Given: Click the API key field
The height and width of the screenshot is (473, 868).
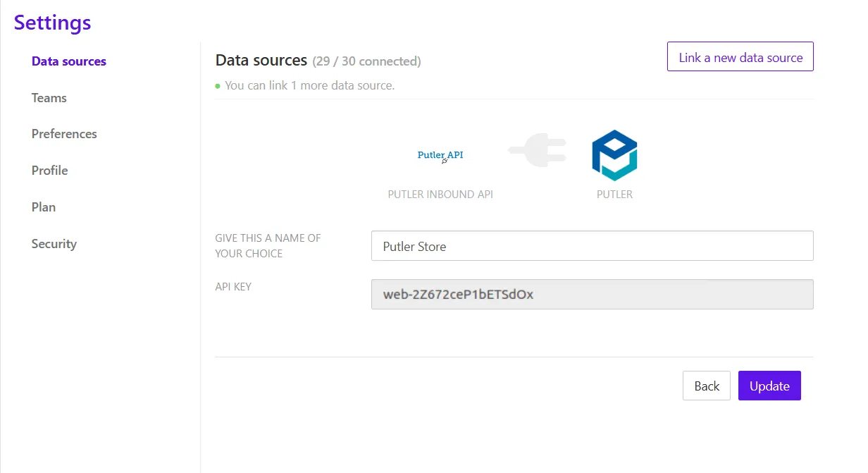Looking at the screenshot, I should coord(592,295).
